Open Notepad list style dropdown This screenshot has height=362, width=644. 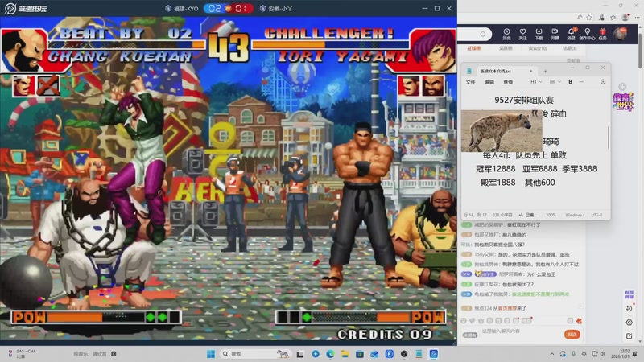coord(555,82)
